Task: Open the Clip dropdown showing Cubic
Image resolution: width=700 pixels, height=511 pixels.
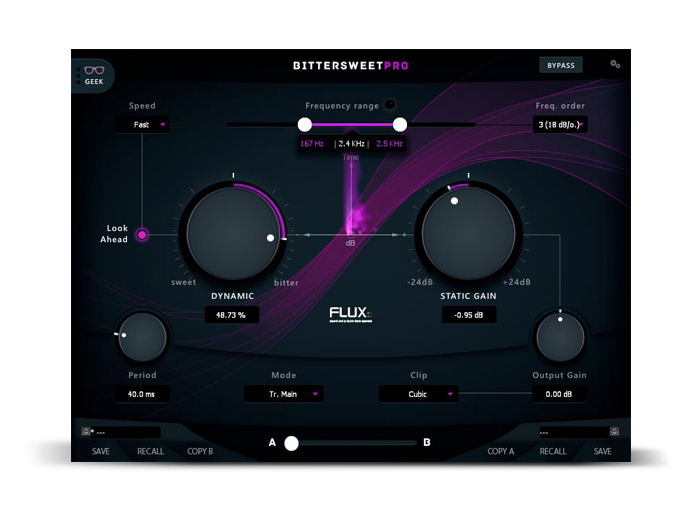Action: 418,394
